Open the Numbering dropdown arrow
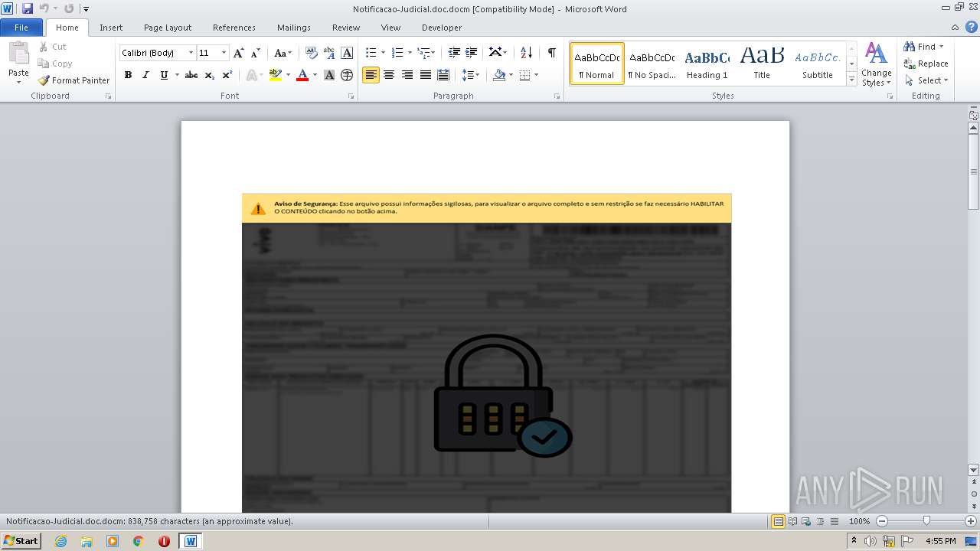Image resolution: width=980 pixels, height=551 pixels. pos(410,53)
